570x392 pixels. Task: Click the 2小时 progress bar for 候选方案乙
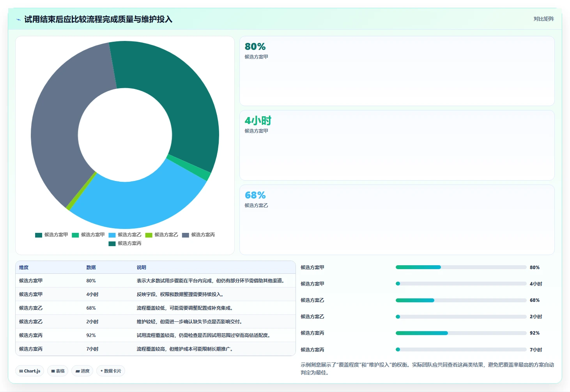coord(461,317)
